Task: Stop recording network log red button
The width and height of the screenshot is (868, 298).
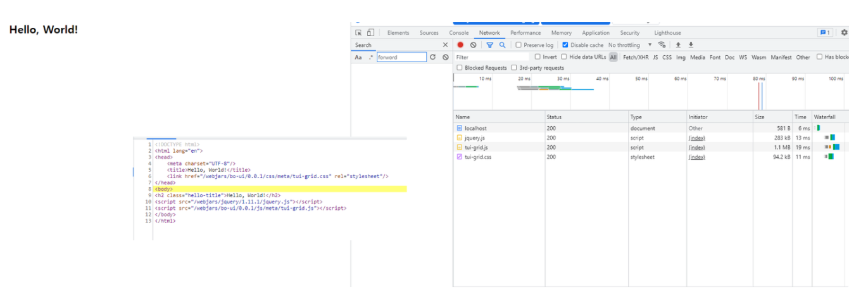Action: (x=460, y=45)
